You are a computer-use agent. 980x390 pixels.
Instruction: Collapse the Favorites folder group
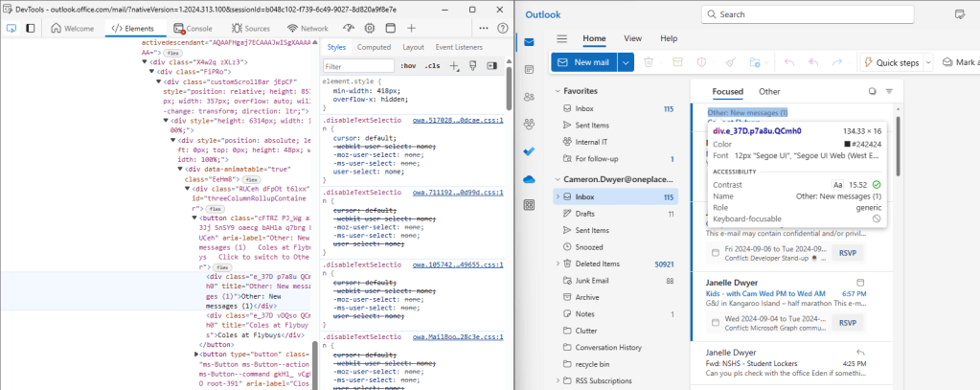tap(556, 91)
